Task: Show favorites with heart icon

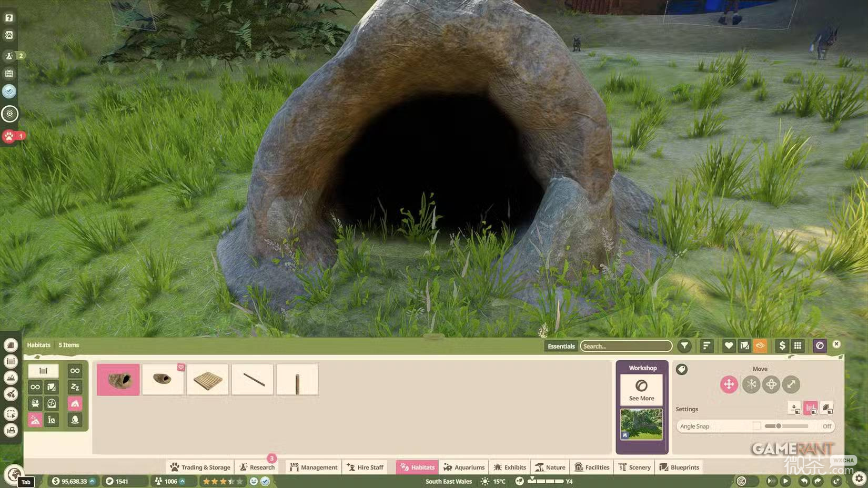Action: click(x=729, y=345)
